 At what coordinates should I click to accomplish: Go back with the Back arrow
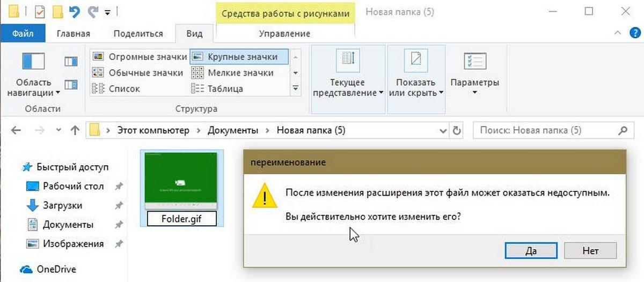(16, 130)
